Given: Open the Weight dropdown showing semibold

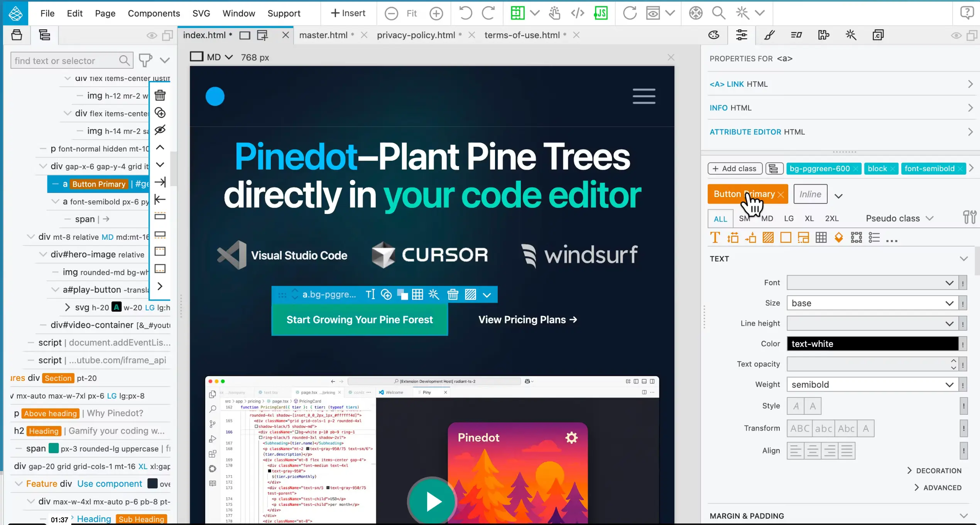Looking at the screenshot, I should click(872, 385).
